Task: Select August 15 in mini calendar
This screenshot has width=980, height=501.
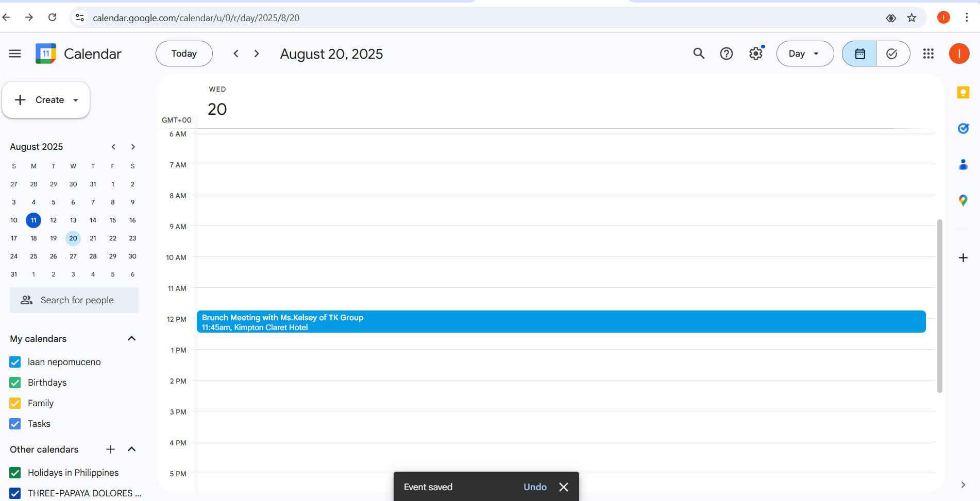Action: [x=113, y=220]
